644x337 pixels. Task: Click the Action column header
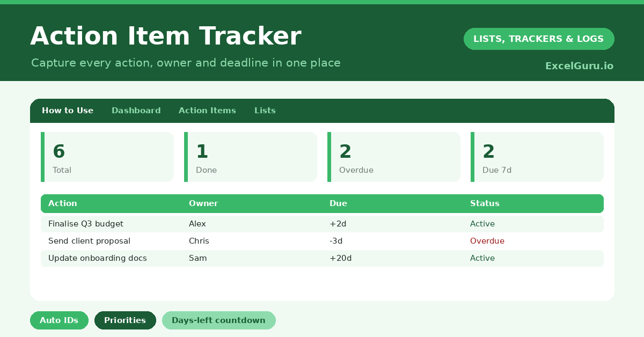[63, 203]
